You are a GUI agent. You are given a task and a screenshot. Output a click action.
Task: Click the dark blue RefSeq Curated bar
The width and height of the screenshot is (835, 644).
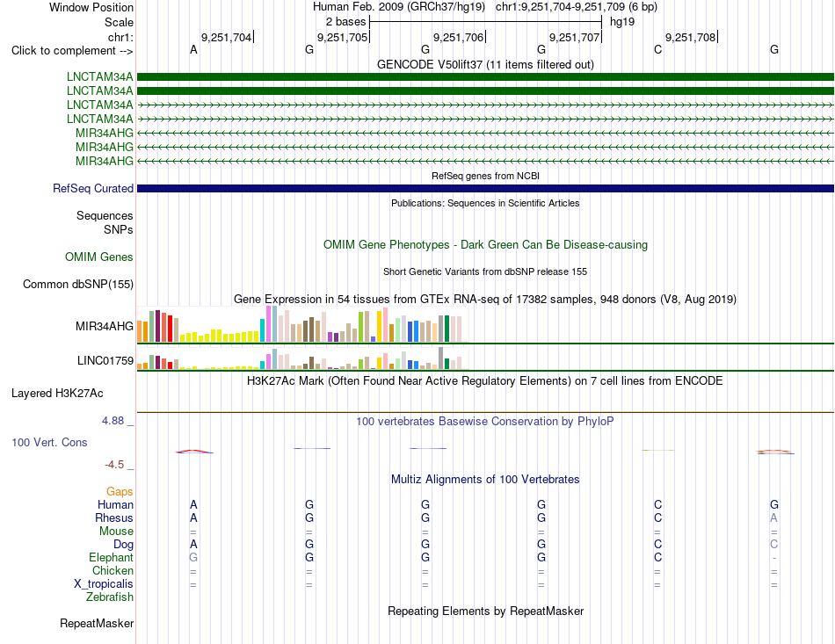(x=485, y=188)
